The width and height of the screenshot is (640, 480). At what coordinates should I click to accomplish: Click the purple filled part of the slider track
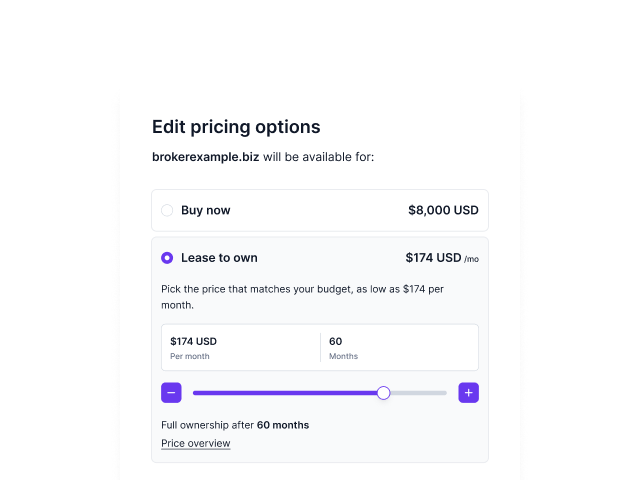point(285,393)
